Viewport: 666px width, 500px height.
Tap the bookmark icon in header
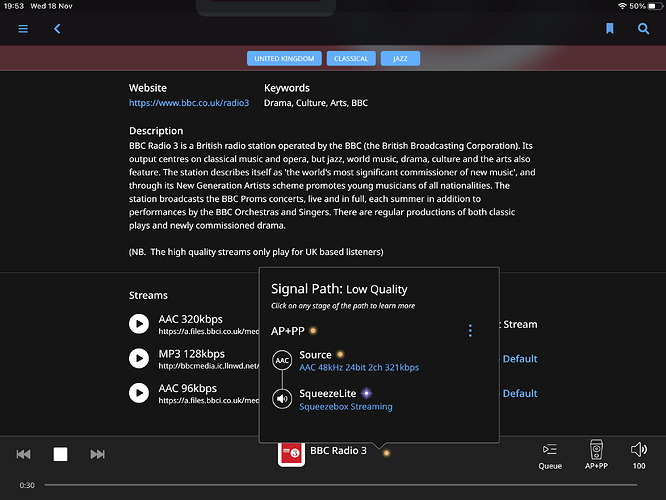pos(609,29)
